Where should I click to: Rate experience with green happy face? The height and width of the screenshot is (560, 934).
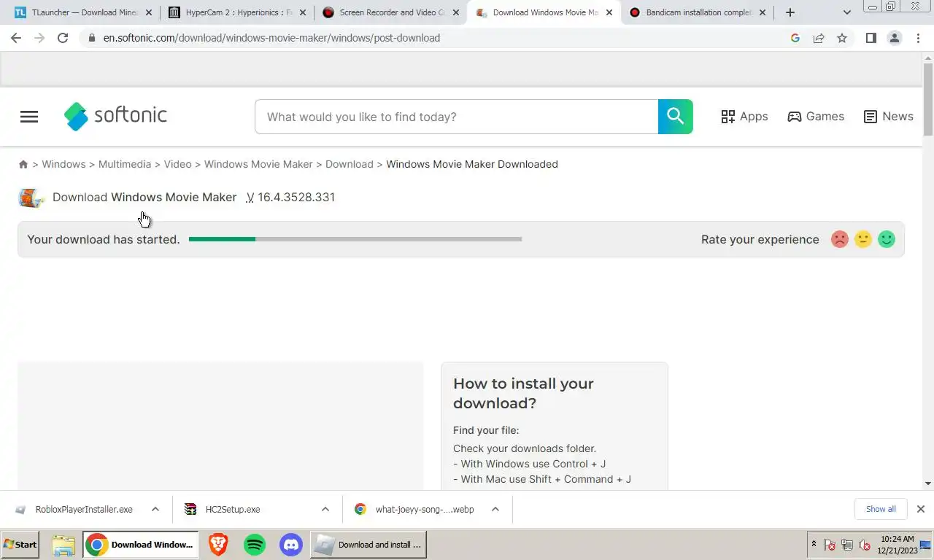click(x=887, y=239)
